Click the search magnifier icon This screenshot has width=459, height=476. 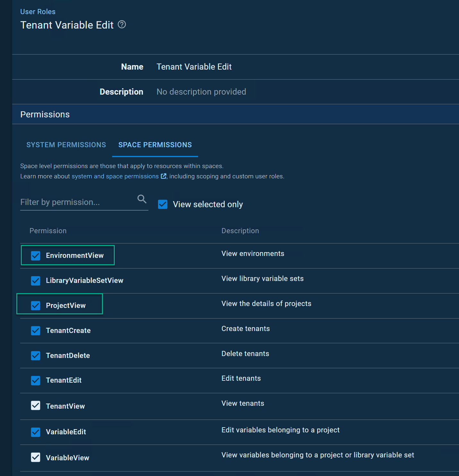(142, 199)
